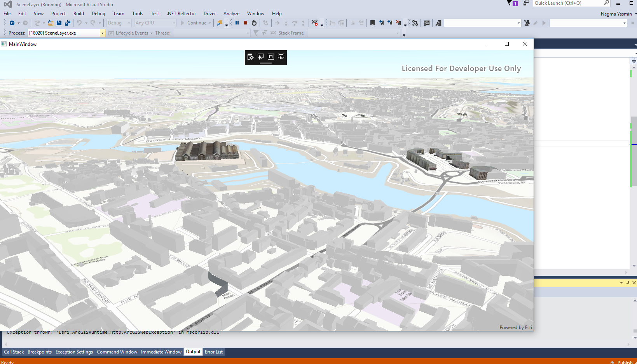Viewport: 637px width, 364px height.
Task: Pause debugging with Break All icon
Action: (x=237, y=23)
